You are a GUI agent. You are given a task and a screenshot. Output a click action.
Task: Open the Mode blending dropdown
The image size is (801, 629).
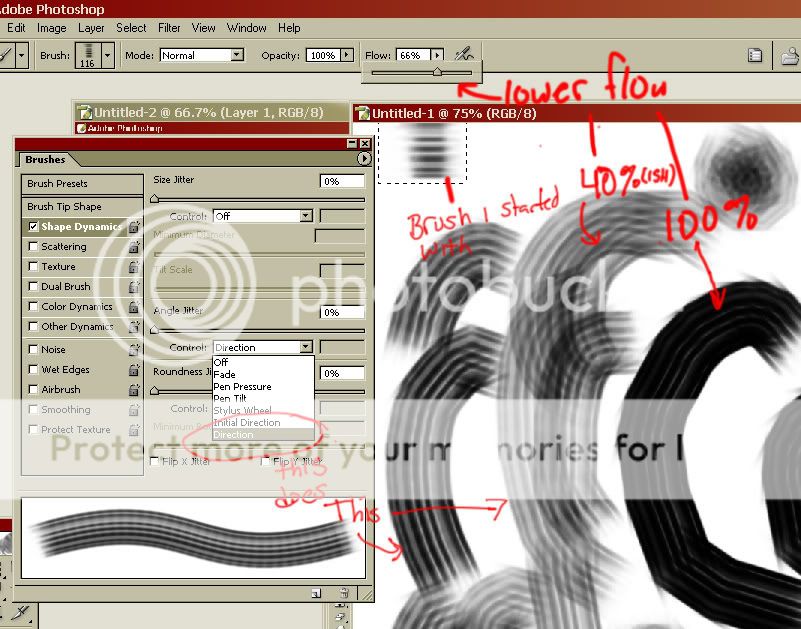point(202,55)
